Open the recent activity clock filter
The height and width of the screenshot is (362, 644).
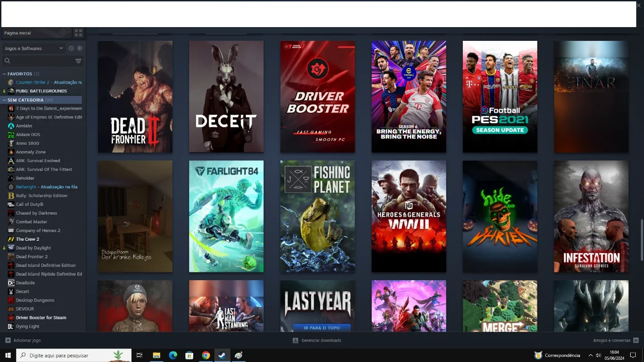(71, 48)
